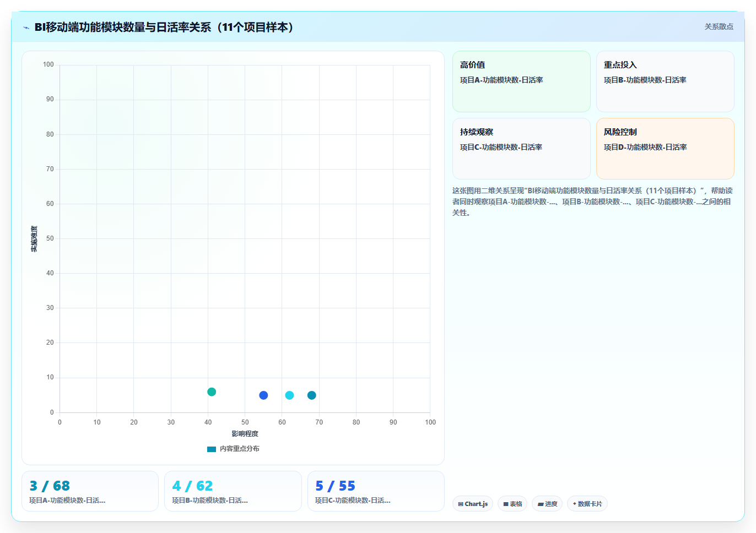Click the 项目C-功能模块数-日活率 text in 持续观察
This screenshot has height=533, width=756.
(x=501, y=147)
